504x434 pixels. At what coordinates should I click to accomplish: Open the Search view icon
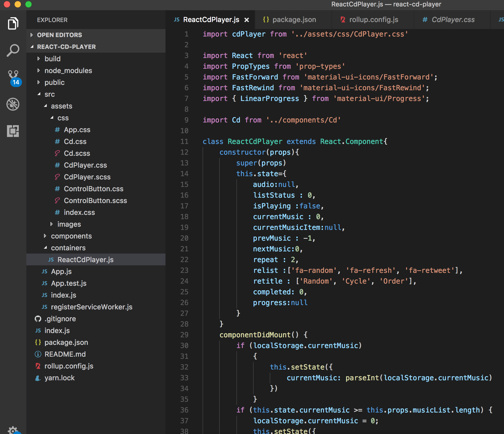[13, 50]
